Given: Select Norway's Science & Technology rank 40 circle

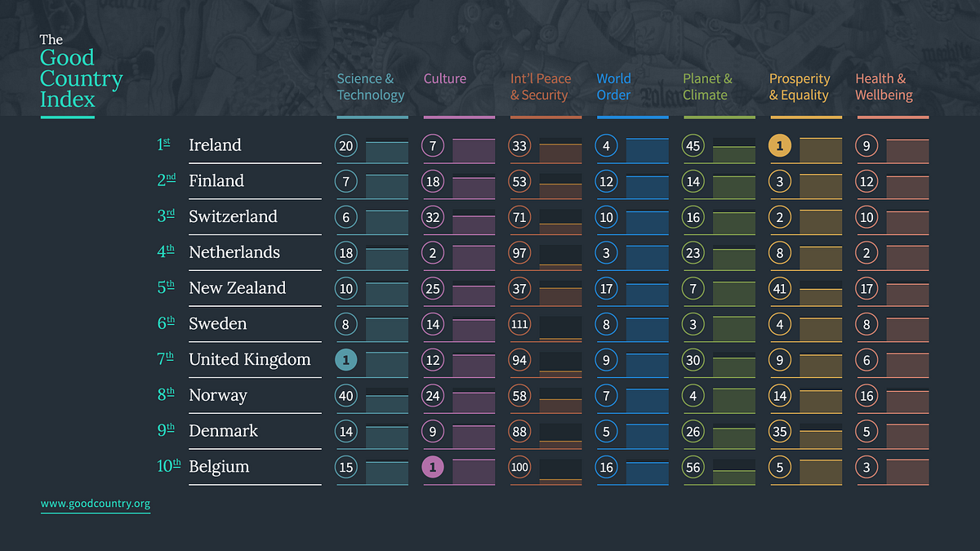Looking at the screenshot, I should point(346,396).
